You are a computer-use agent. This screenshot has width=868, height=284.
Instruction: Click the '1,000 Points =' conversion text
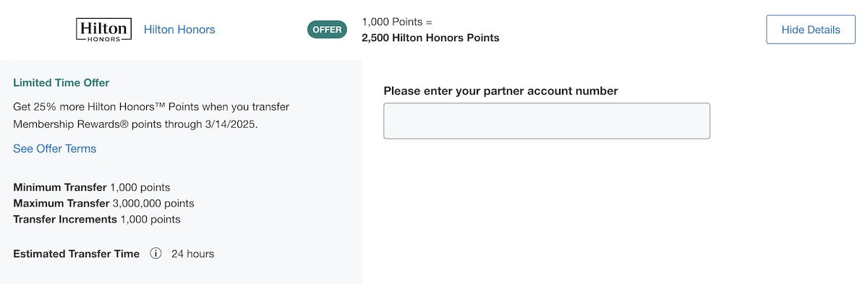397,22
